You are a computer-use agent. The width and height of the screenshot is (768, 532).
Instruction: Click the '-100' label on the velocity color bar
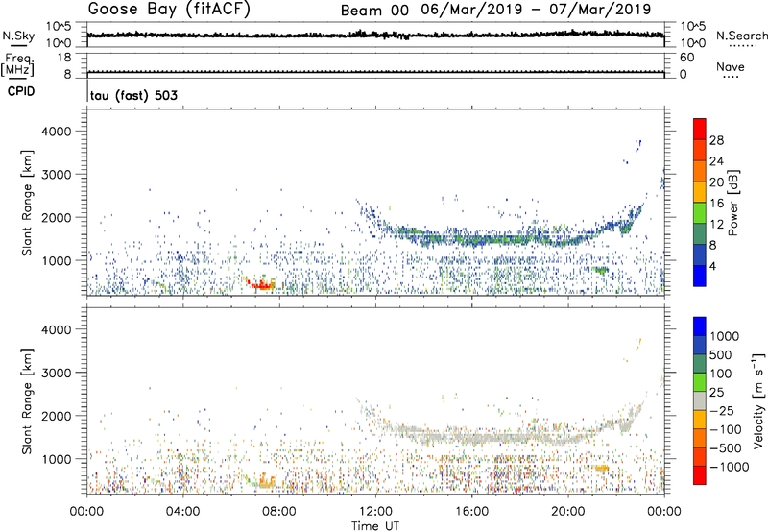click(x=726, y=429)
